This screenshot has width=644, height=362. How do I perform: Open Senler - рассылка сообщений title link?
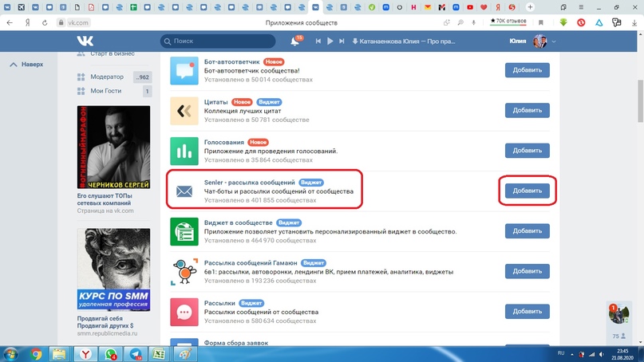pos(249,183)
